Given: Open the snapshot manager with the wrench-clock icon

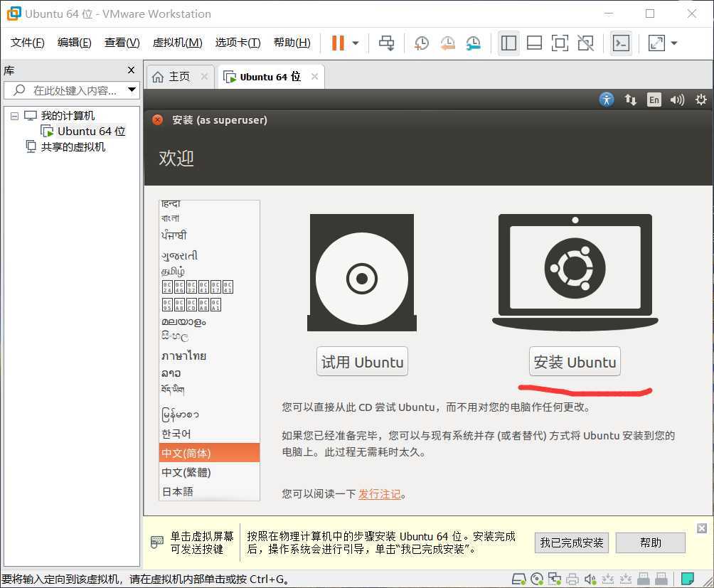Looking at the screenshot, I should 474,43.
